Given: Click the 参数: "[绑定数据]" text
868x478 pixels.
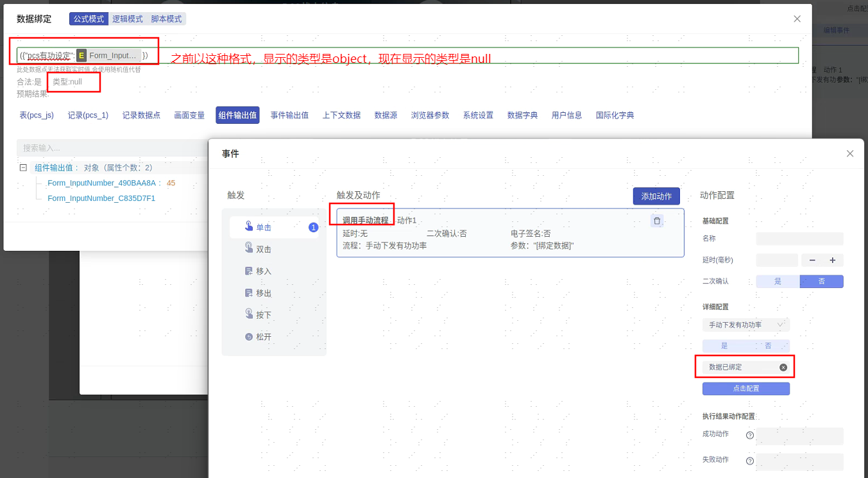Looking at the screenshot, I should [x=542, y=245].
